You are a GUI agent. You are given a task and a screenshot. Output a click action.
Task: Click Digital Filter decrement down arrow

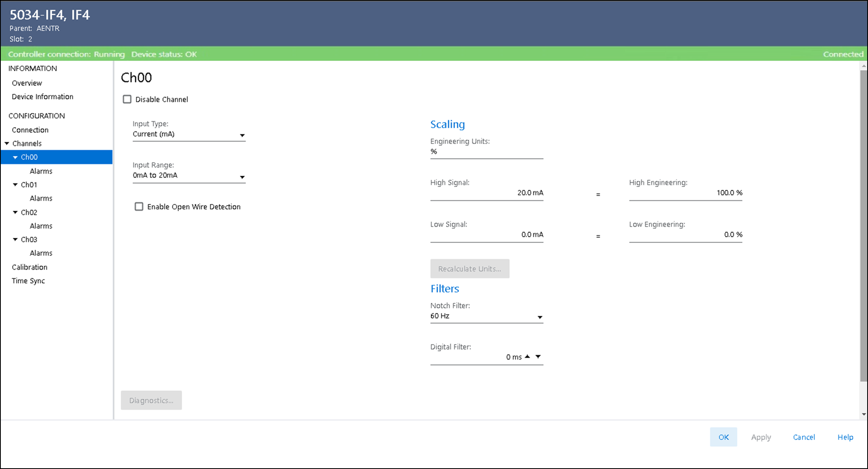(538, 356)
